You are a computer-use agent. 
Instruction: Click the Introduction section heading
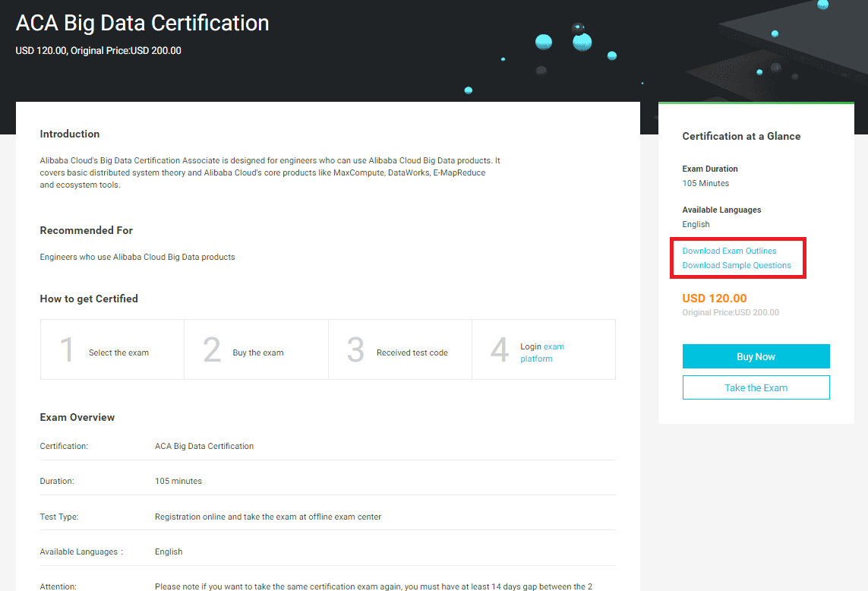click(69, 134)
